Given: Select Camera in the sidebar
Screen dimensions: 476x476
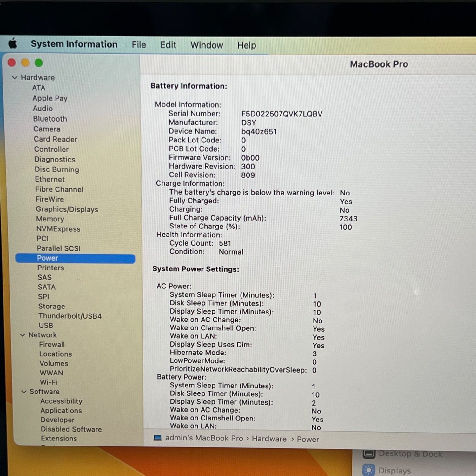Looking at the screenshot, I should 47,129.
